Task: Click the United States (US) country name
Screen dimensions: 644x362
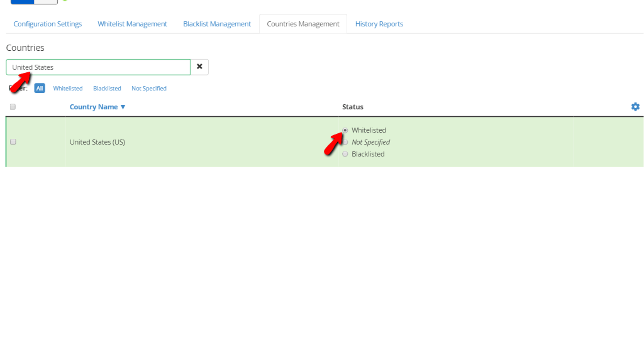Action: [x=97, y=142]
